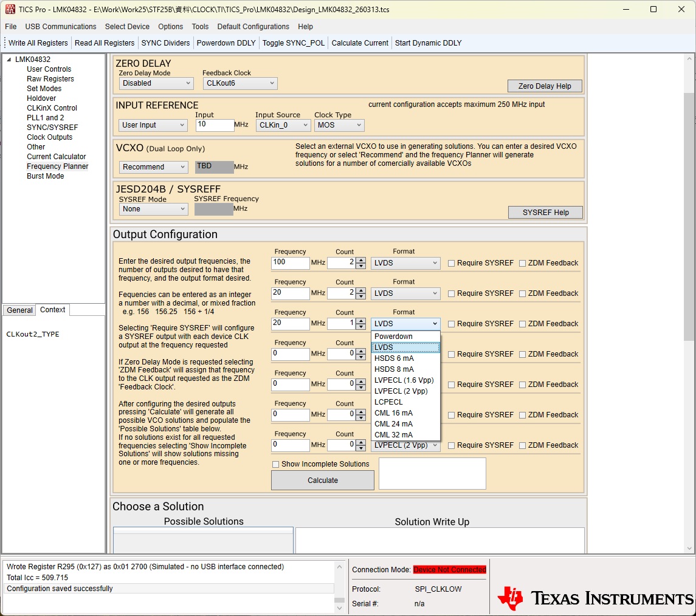Open Format dropdown for 100 MHz output
Viewport: 696px width, 616px height.
tap(405, 263)
